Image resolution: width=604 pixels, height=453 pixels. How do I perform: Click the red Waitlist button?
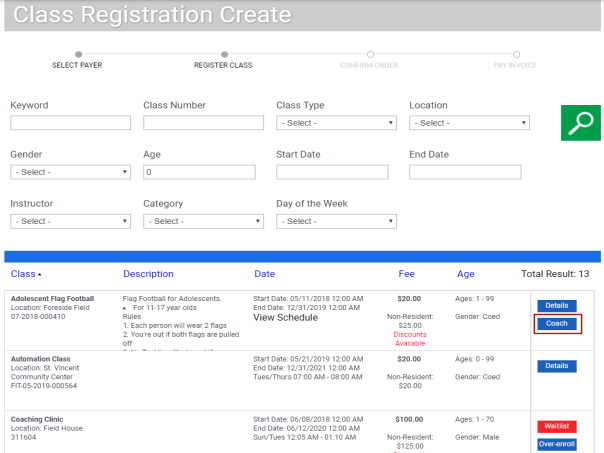coord(558,427)
